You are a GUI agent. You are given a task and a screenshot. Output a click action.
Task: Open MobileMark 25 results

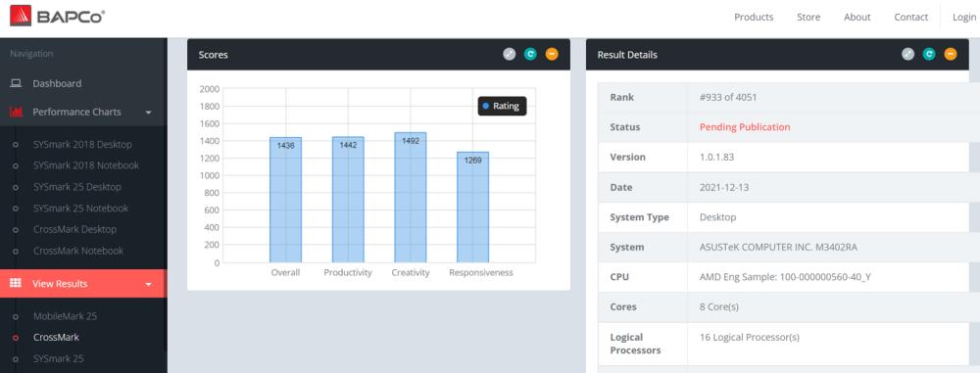[x=65, y=316]
